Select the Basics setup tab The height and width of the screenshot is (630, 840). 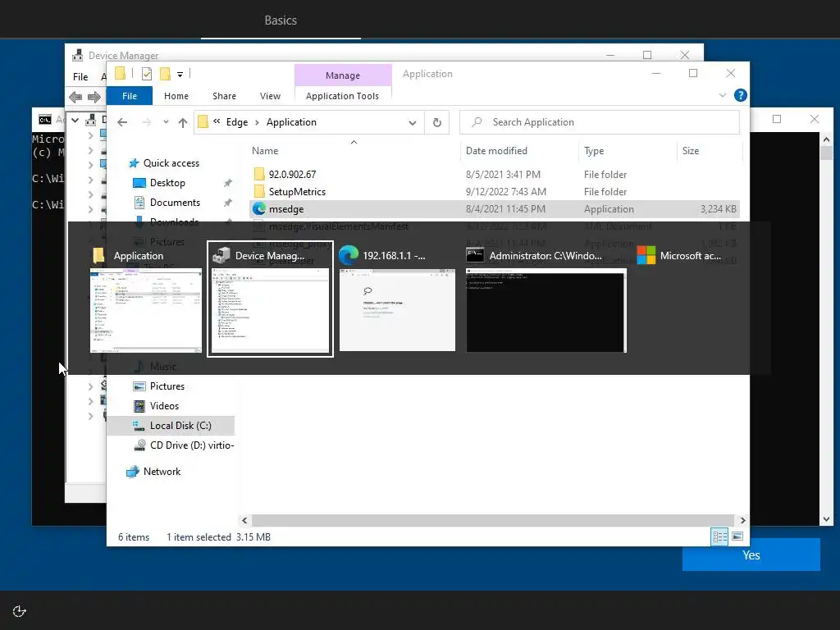[281, 21]
